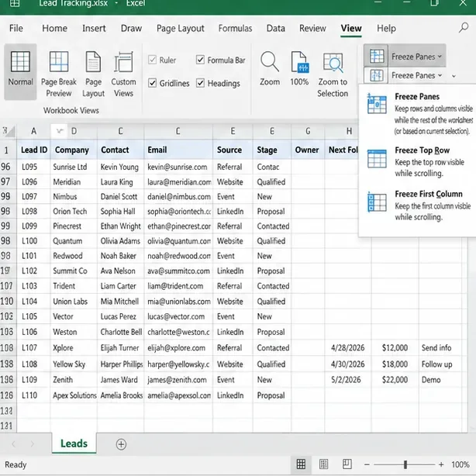Select the 5/2/2026 date cell
This screenshot has height=476, width=476.
click(347, 380)
